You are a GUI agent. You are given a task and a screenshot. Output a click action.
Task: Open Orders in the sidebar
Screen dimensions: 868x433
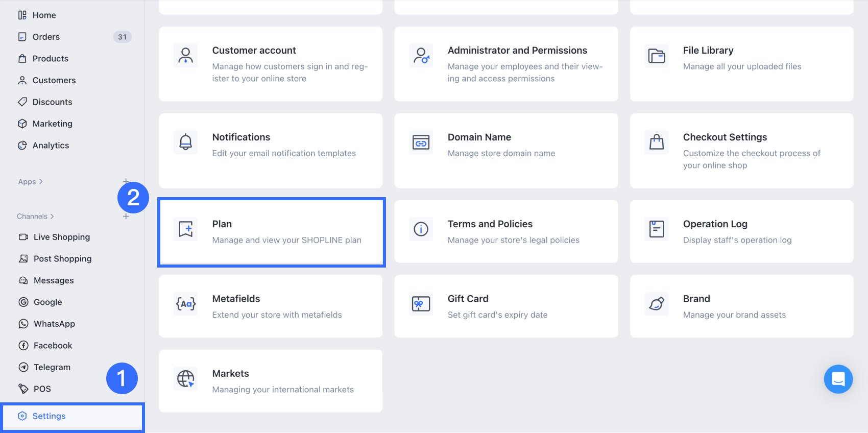46,37
